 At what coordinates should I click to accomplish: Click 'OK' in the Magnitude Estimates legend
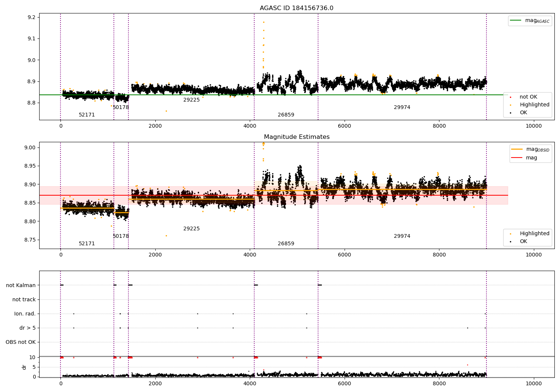pyautogui.click(x=523, y=241)
